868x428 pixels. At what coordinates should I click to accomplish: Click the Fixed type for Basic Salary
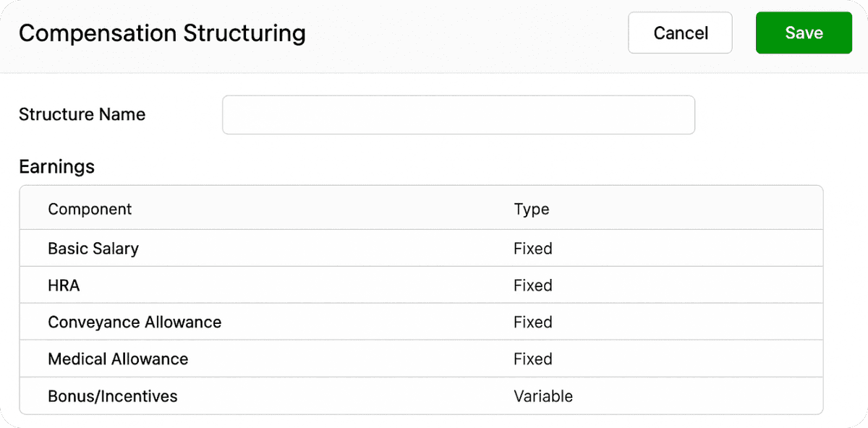[x=533, y=249]
